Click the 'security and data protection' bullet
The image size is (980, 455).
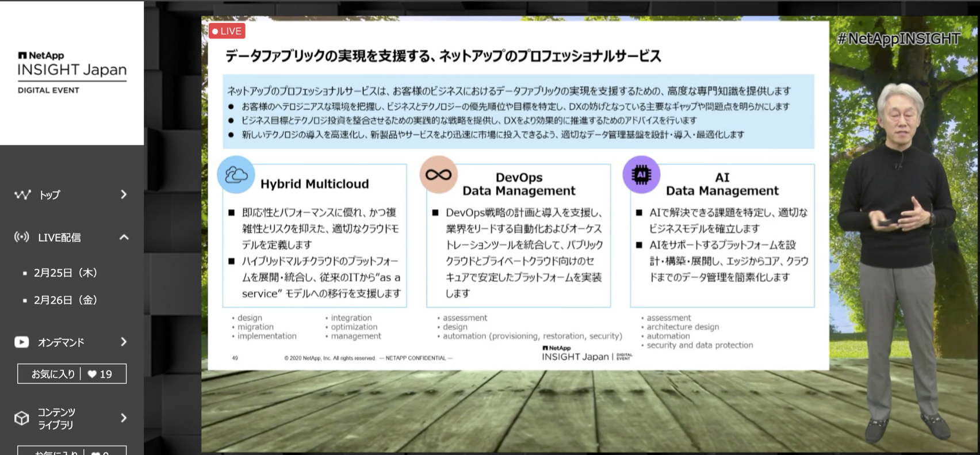(699, 345)
